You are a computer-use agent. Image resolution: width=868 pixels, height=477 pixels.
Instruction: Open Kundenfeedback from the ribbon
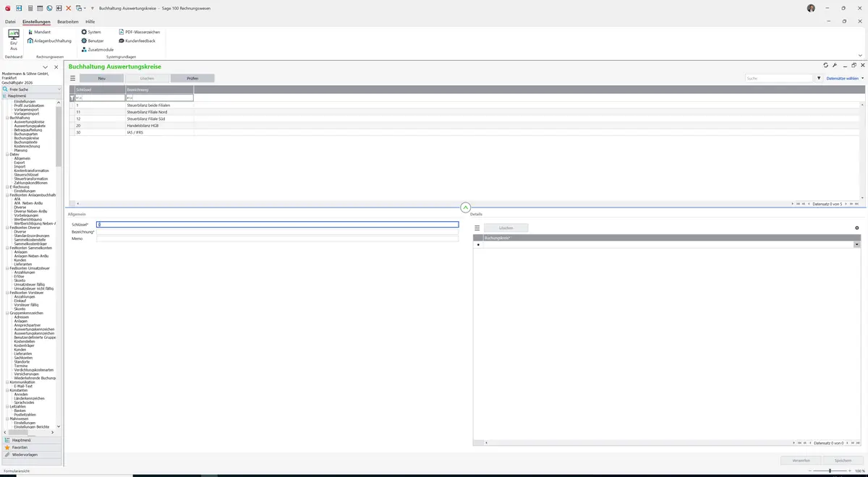click(137, 40)
